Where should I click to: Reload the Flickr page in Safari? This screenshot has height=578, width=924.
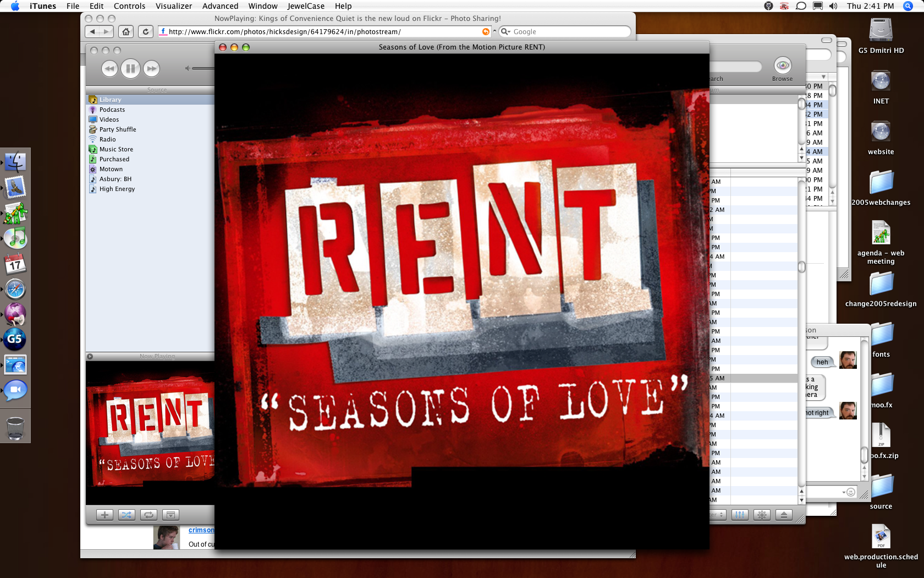tap(145, 32)
